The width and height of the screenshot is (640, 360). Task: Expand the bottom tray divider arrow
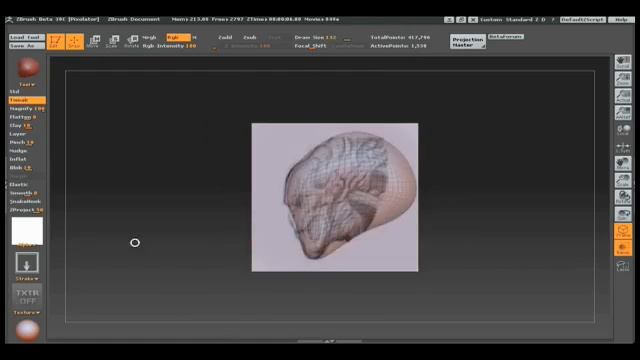[x=329, y=341]
